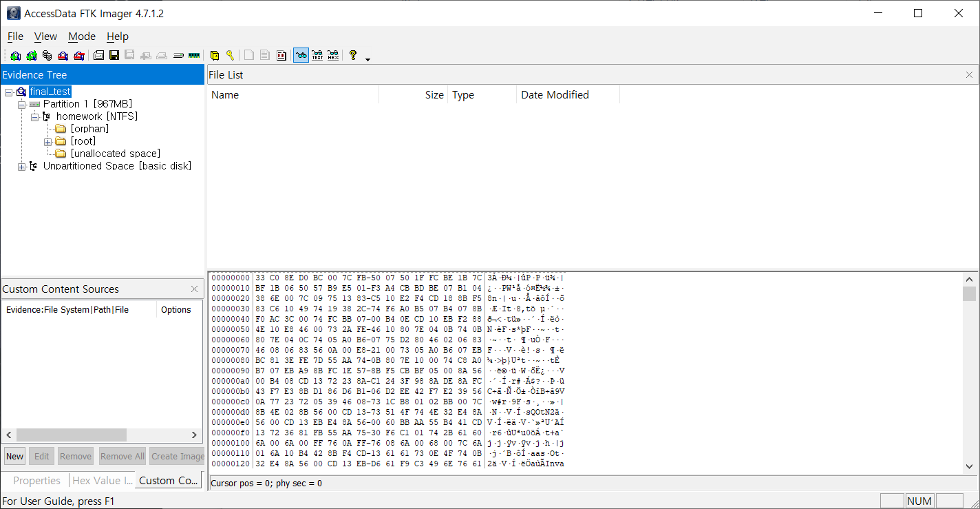Collapse the homework [NTFS] node

click(34, 116)
